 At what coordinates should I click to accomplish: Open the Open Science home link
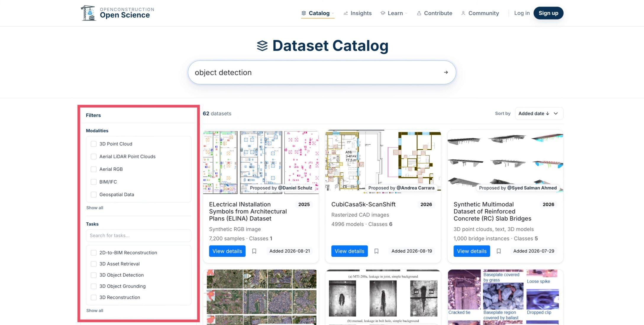(x=117, y=13)
